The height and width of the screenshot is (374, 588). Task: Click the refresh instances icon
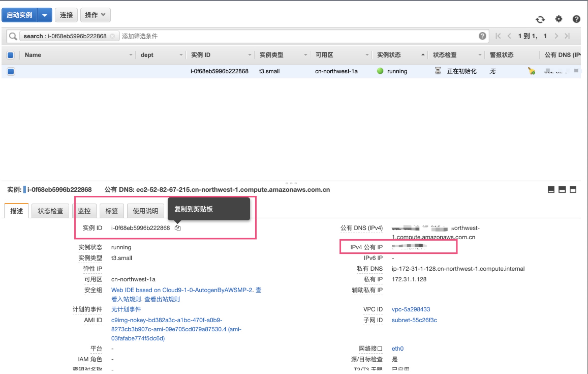pos(540,19)
